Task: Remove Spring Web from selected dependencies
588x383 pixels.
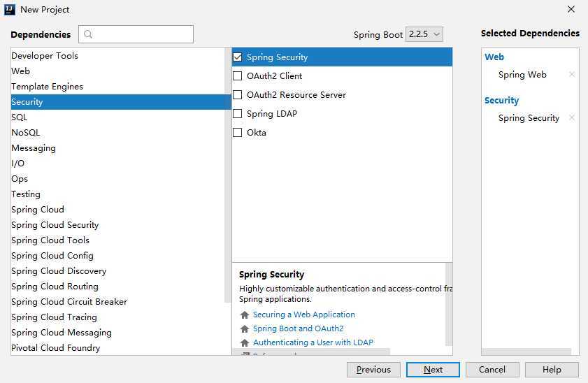Action: [x=571, y=74]
